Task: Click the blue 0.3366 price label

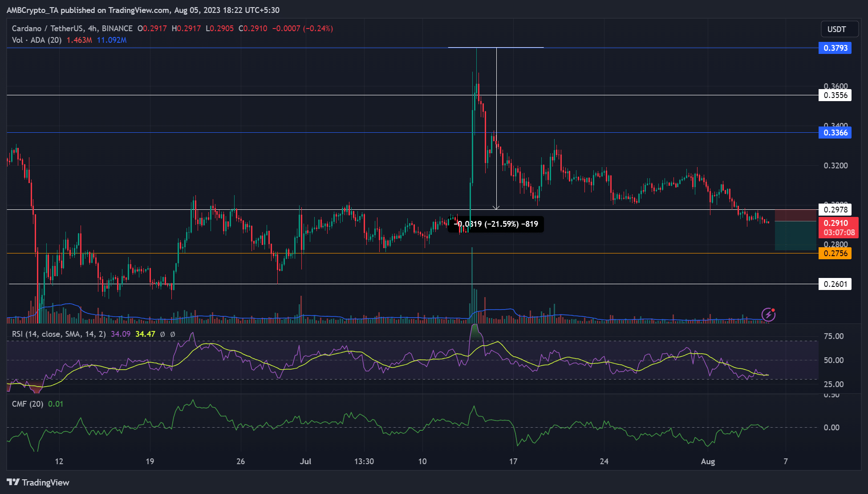Action: pyautogui.click(x=835, y=133)
